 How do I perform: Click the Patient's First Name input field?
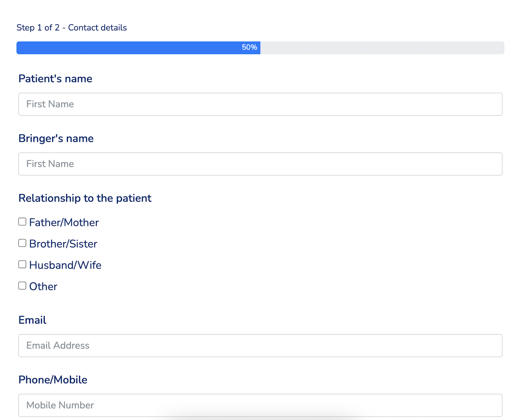point(260,104)
